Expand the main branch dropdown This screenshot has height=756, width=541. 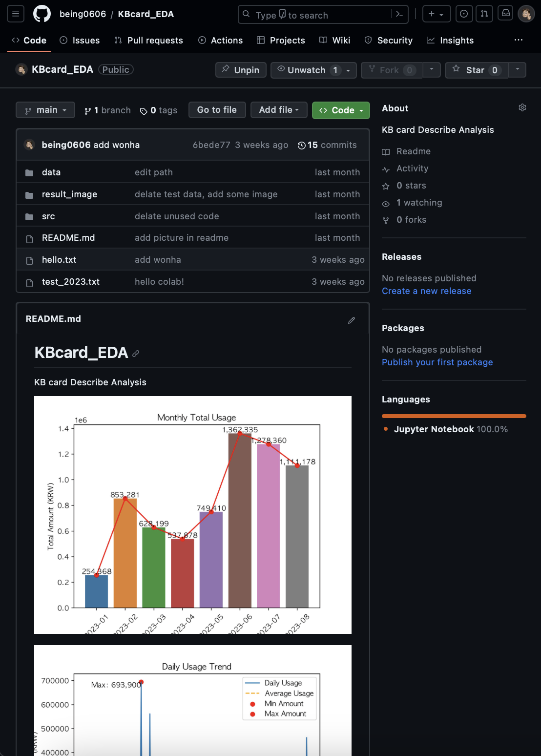pyautogui.click(x=45, y=110)
